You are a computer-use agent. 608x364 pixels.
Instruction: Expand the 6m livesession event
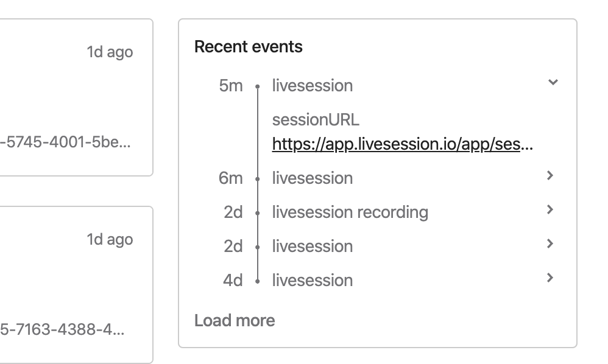pyautogui.click(x=550, y=176)
